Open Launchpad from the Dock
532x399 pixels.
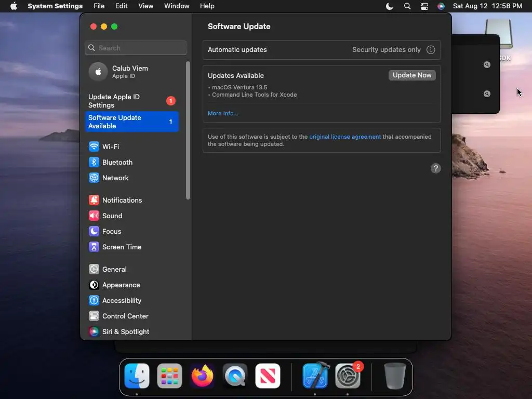tap(170, 376)
